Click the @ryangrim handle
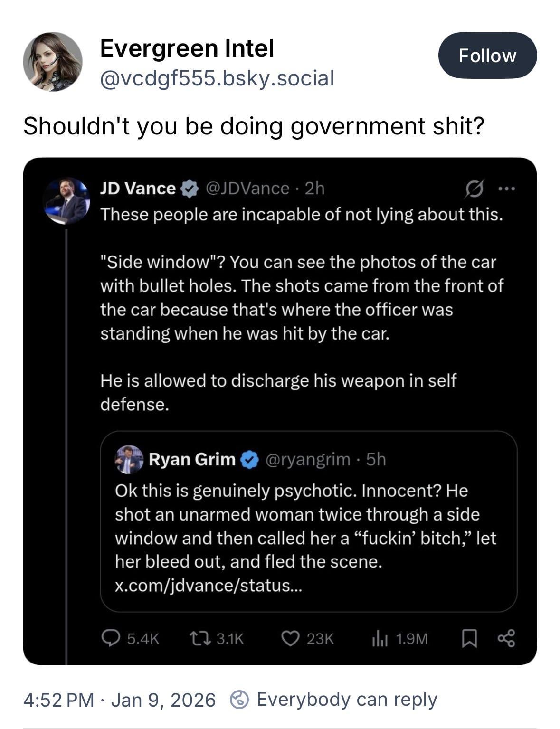This screenshot has height=729, width=560. coord(307,459)
